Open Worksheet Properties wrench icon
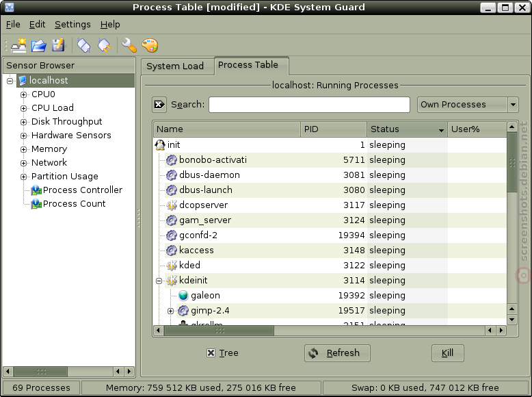Viewport: 532px width, 397px height. click(129, 45)
